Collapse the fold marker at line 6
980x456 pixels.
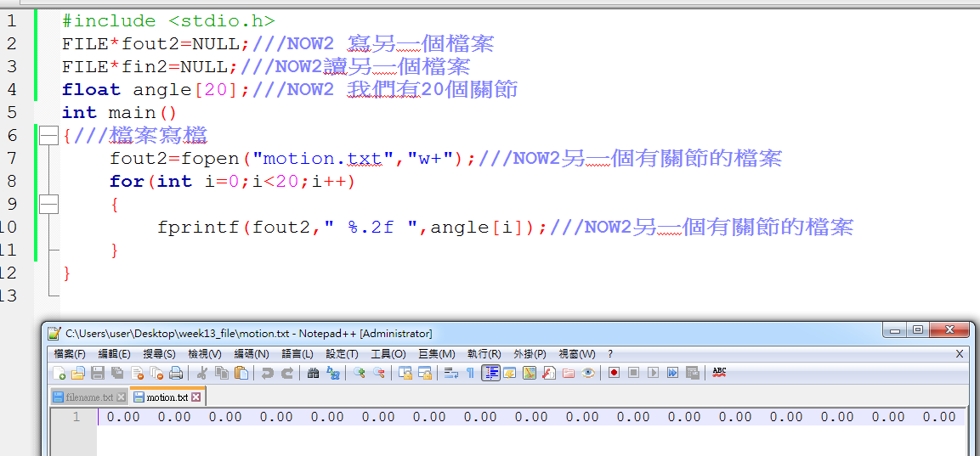click(x=48, y=136)
